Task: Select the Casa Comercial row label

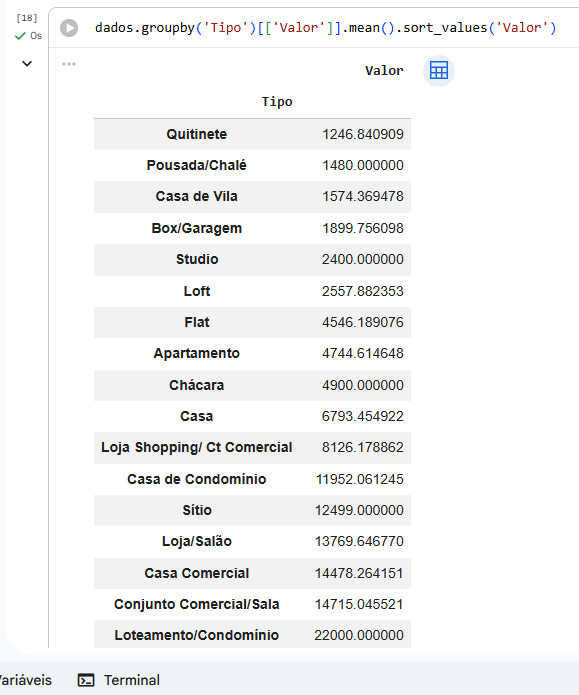Action: coord(196,573)
